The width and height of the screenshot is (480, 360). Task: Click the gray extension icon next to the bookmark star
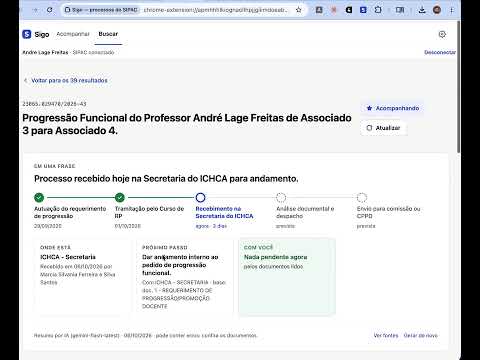(x=319, y=10)
